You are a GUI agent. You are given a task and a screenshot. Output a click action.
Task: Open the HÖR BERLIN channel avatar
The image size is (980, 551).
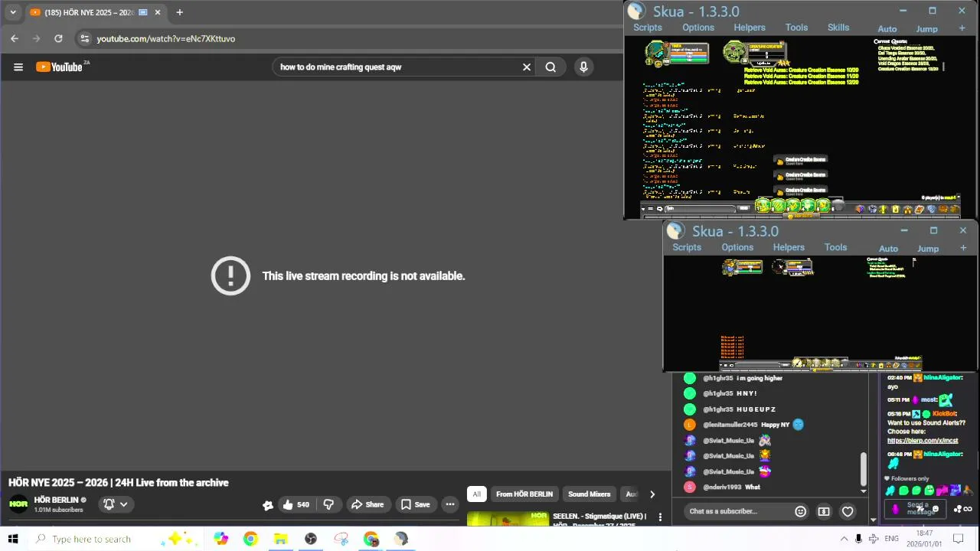(x=18, y=504)
